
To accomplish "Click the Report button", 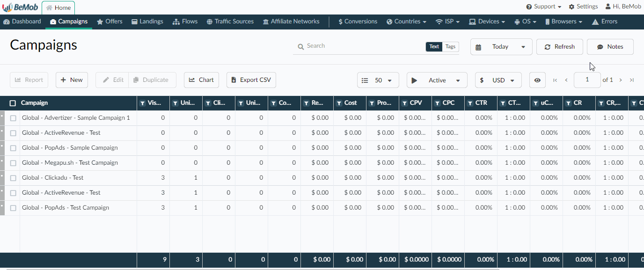I will [29, 80].
